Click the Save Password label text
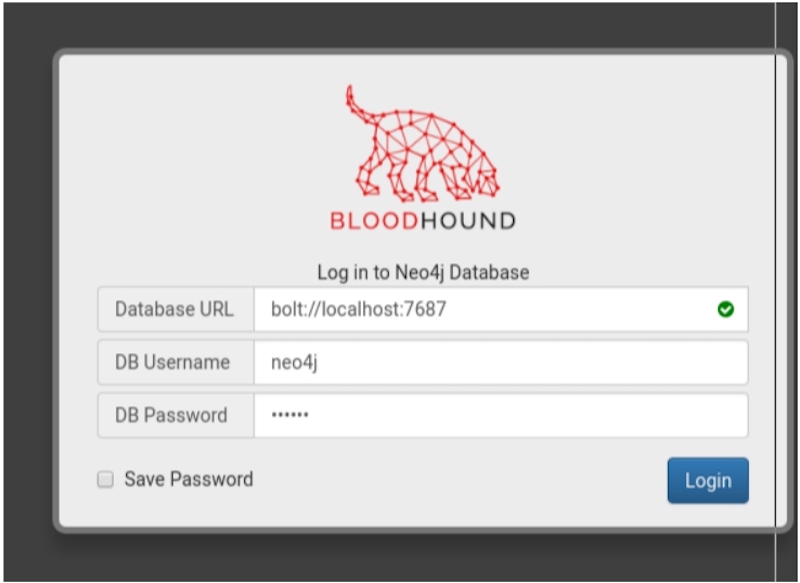 pos(188,480)
